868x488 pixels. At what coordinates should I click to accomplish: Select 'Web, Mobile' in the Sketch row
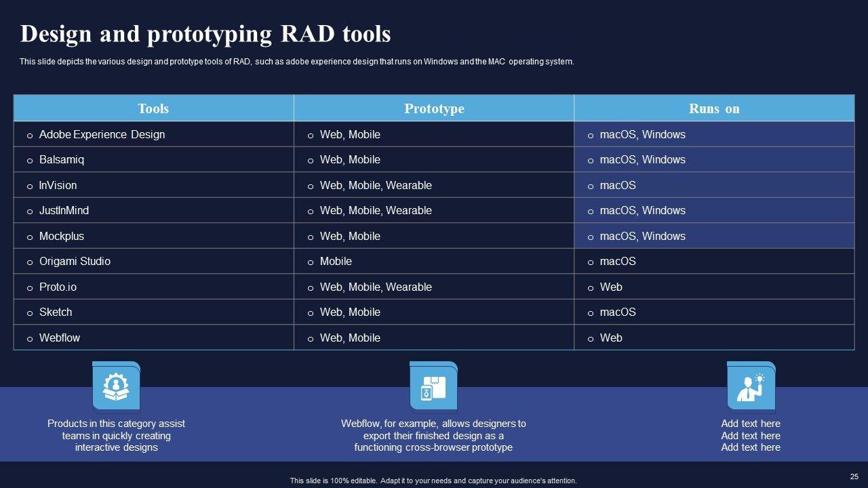[x=350, y=312]
